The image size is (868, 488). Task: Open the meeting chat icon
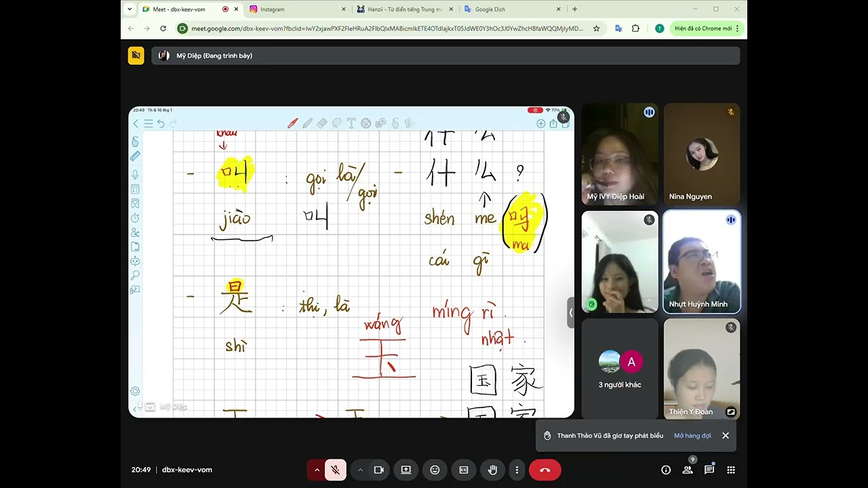[709, 470]
